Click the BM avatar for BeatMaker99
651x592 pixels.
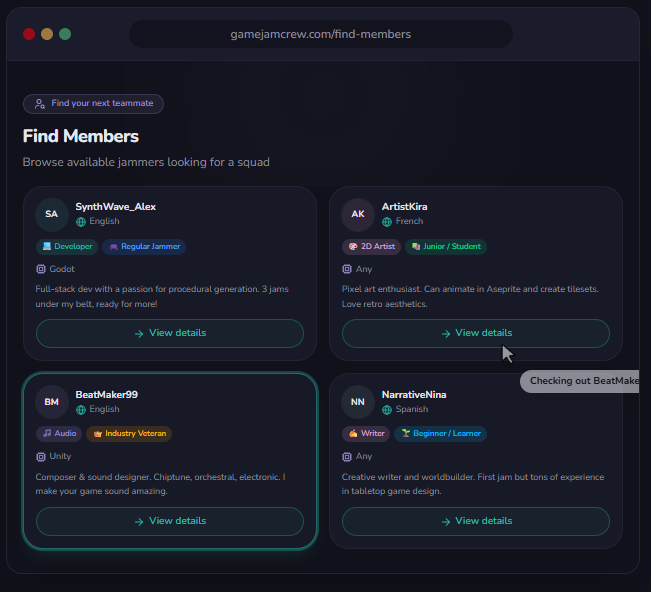[52, 402]
